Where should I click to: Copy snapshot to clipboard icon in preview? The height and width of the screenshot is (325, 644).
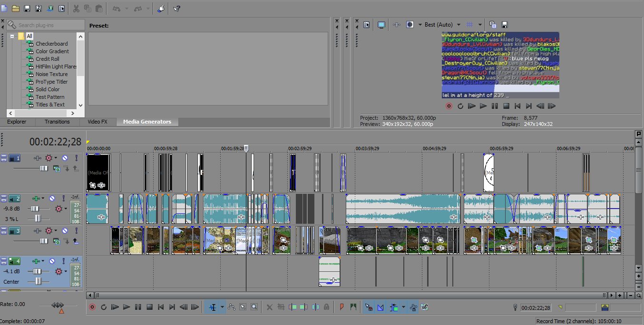tap(493, 25)
